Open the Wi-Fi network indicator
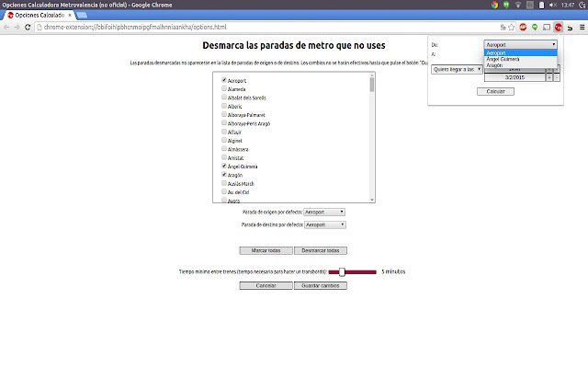588x368 pixels. (518, 5)
